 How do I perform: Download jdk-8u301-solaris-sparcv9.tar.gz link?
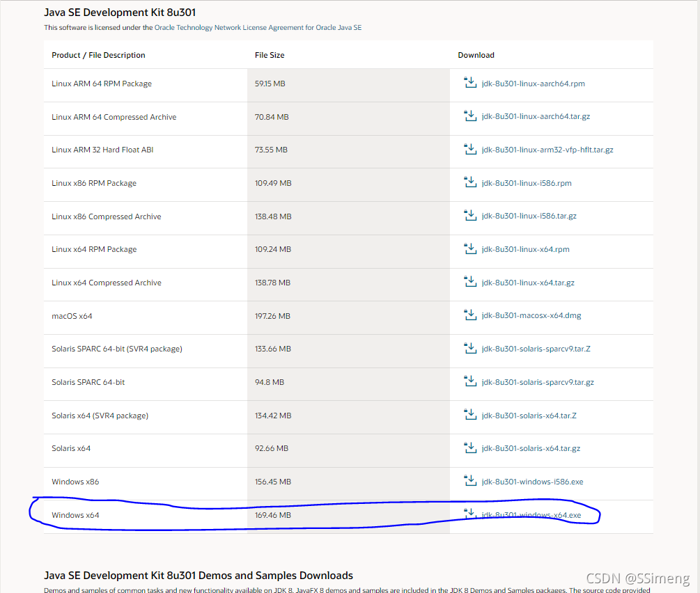(538, 382)
